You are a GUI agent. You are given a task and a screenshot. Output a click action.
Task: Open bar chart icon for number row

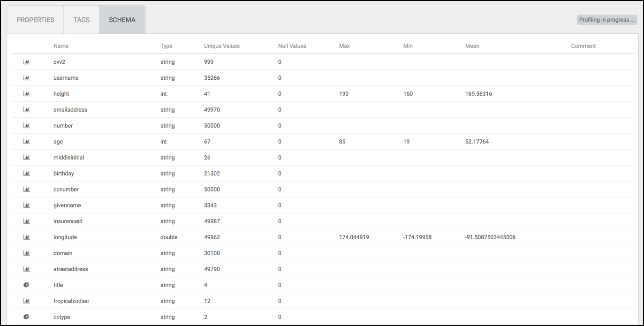pyautogui.click(x=27, y=126)
